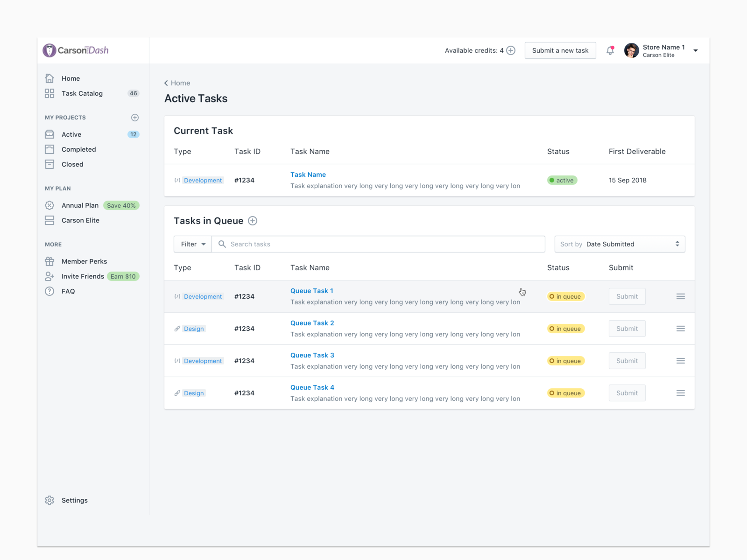The width and height of the screenshot is (747, 560).
Task: Open the Sort by Date Submitted dropdown
Action: (620, 244)
